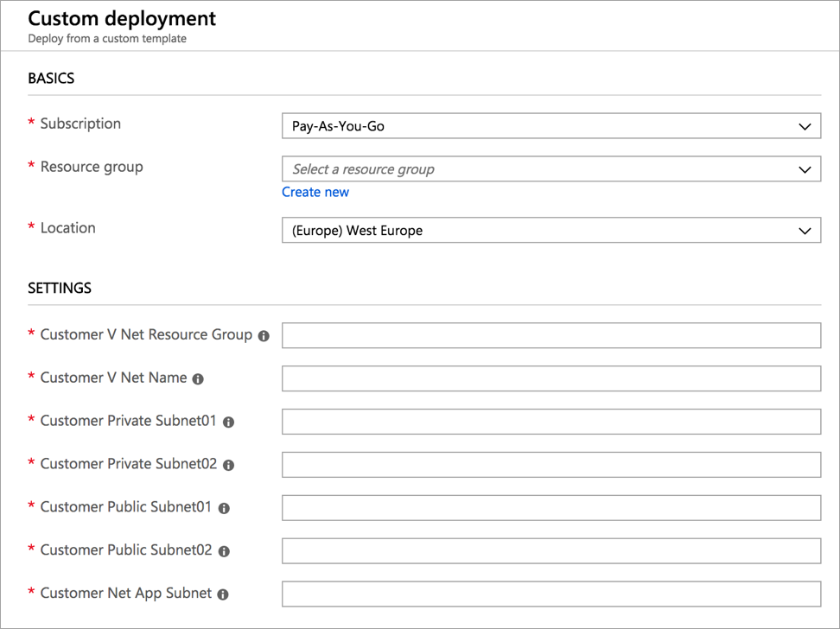Click the Customer Private Subnet02 text box
The image size is (840, 629).
(550, 465)
